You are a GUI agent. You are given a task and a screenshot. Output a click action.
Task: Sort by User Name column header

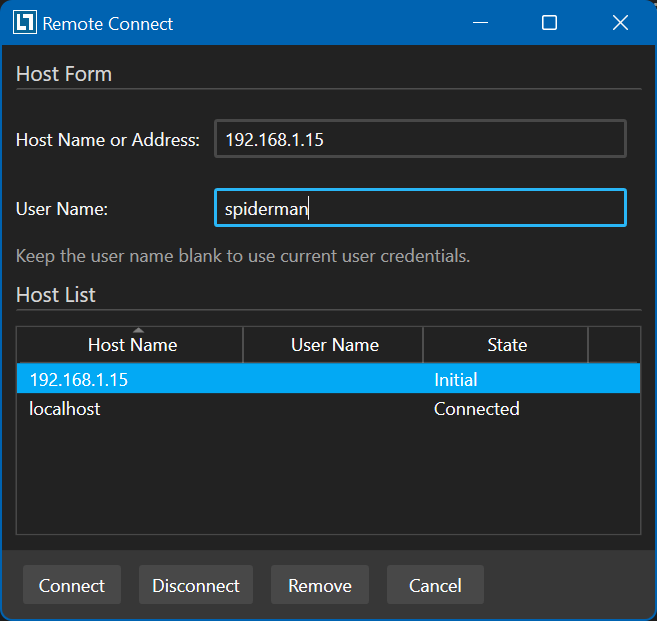[333, 345]
